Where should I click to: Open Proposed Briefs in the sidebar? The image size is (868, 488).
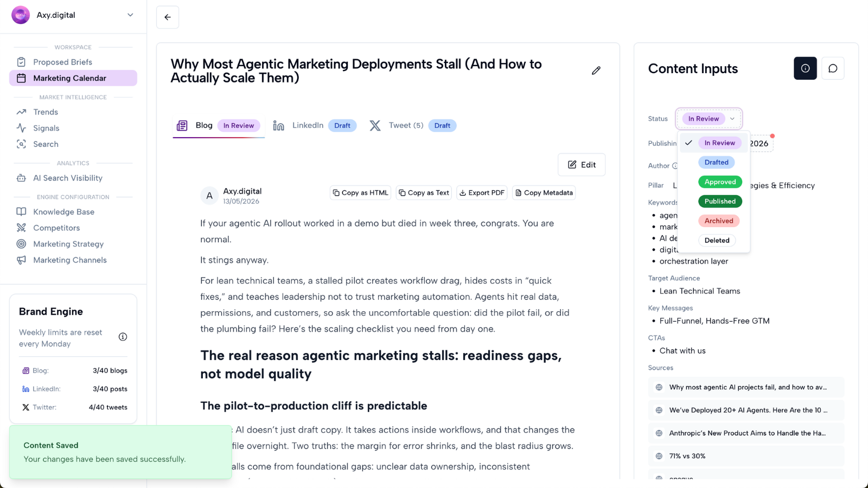(73, 62)
